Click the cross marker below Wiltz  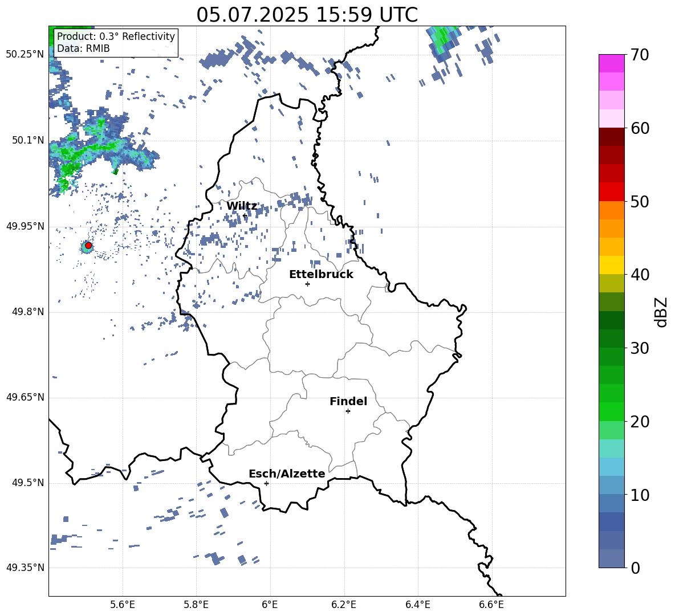(245, 215)
